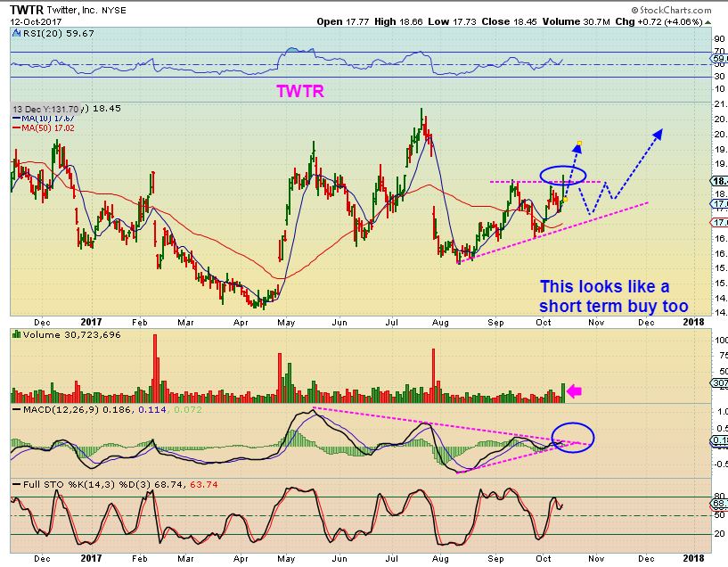Click the Volume legend bar icon
This screenshot has width=728, height=567.
pyautogui.click(x=16, y=334)
